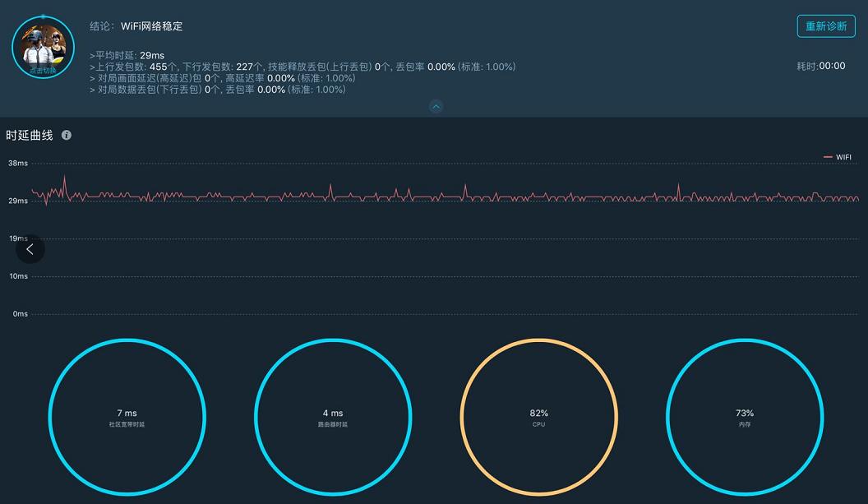Click the game avatar to switch games

coord(43,47)
